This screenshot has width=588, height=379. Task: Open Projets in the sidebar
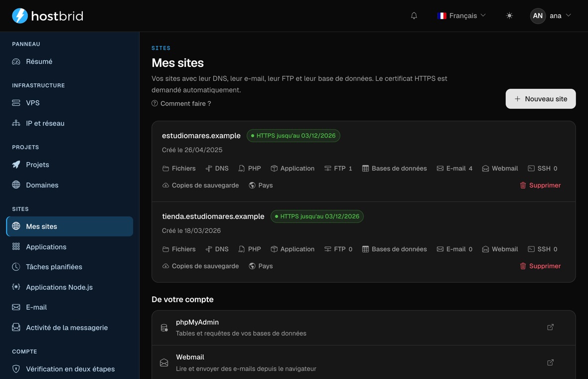(70, 165)
